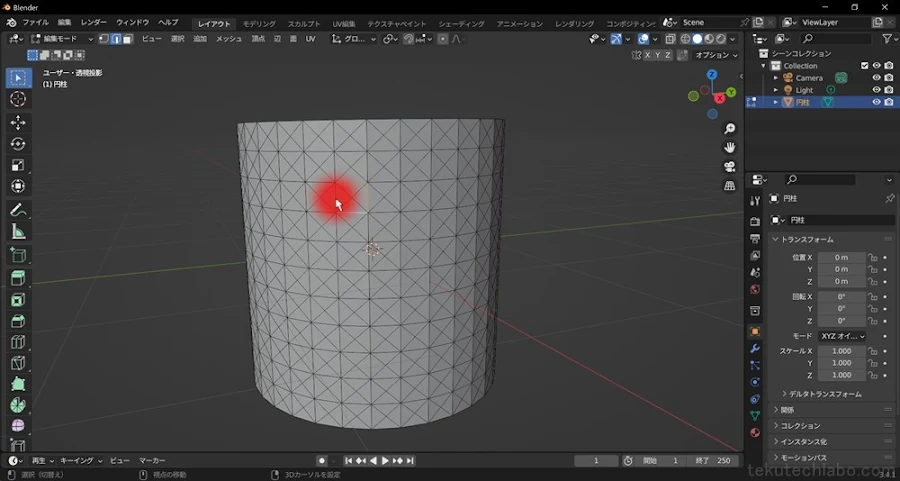
Task: Toggle visibility of the Light object
Action: coord(876,90)
